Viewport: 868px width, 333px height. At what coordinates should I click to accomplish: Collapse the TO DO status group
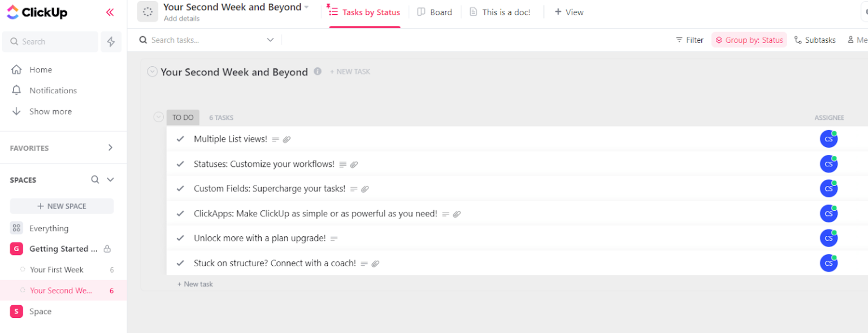[158, 116]
